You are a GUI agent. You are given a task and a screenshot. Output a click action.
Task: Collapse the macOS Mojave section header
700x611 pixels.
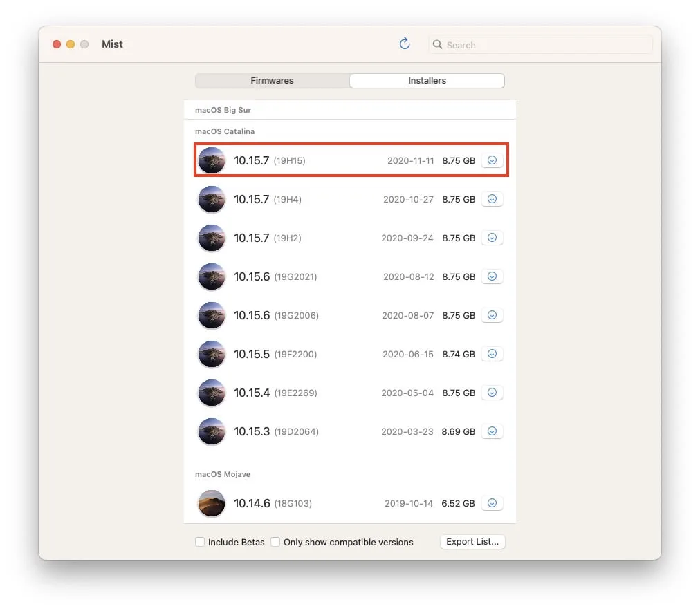222,474
